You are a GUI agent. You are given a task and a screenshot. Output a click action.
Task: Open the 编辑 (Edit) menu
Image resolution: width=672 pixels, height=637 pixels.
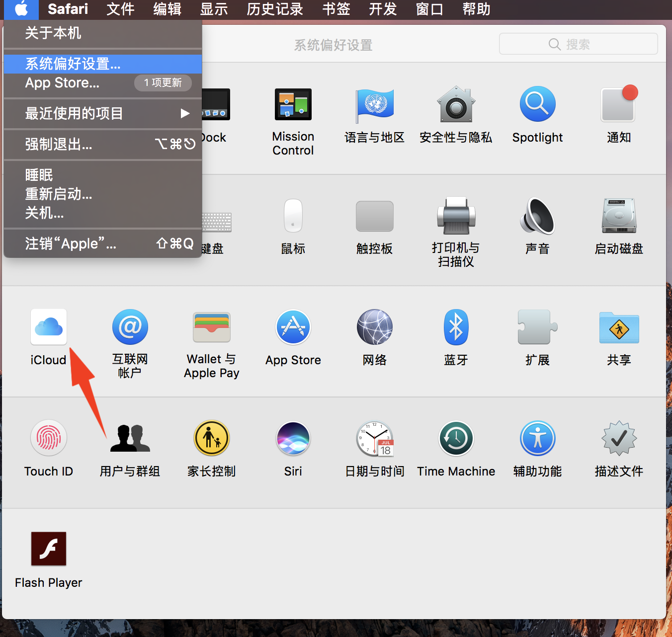coord(167,9)
